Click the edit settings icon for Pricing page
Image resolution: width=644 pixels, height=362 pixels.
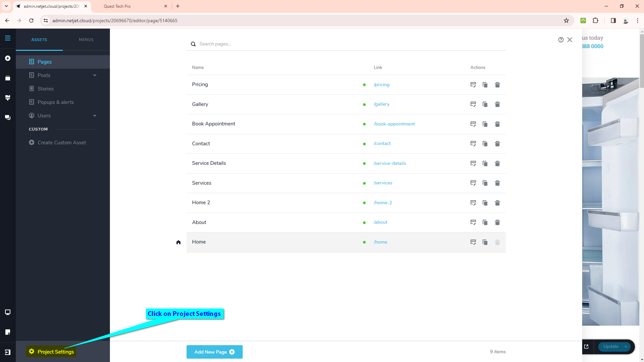tap(473, 85)
